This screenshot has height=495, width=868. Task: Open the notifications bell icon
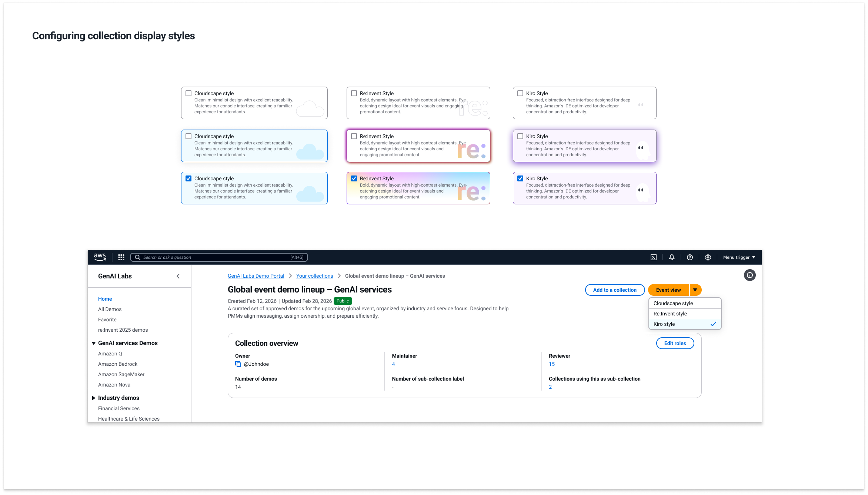[x=672, y=257]
